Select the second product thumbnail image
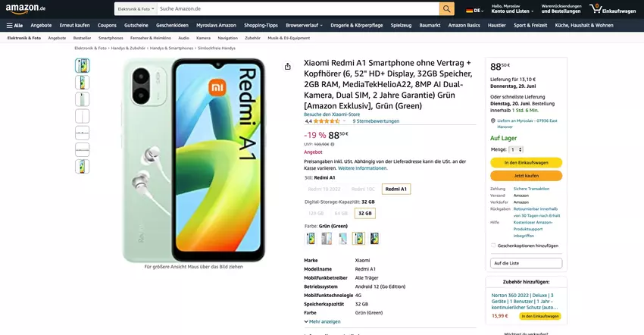 (x=82, y=82)
